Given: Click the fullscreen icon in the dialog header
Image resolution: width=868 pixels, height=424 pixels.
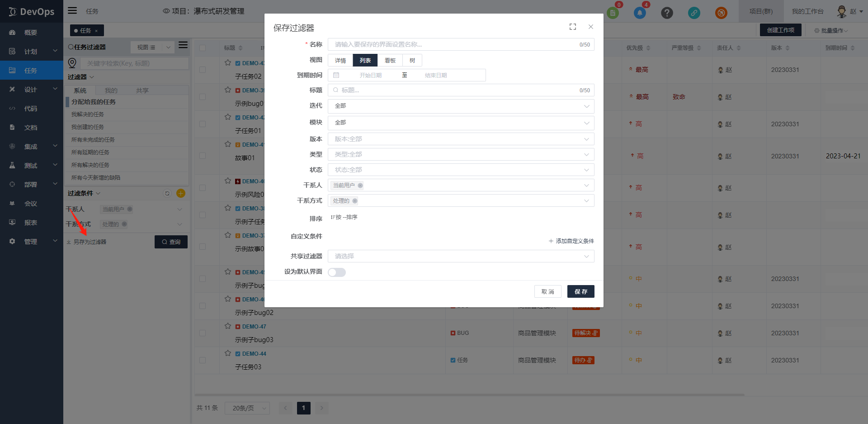Looking at the screenshot, I should (573, 27).
